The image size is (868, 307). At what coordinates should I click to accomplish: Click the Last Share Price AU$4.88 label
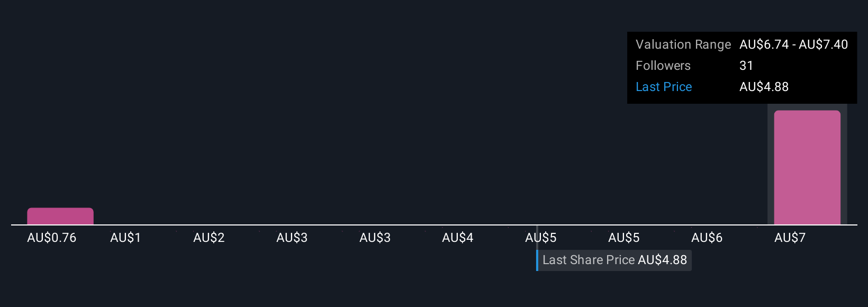[614, 260]
